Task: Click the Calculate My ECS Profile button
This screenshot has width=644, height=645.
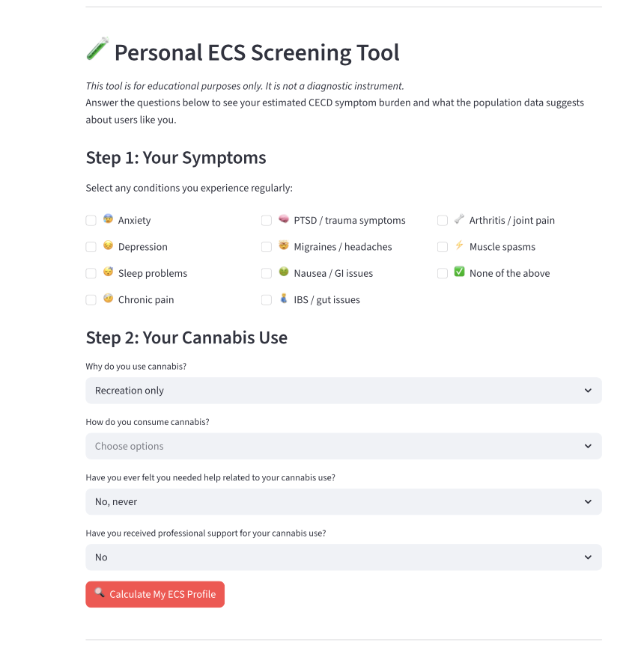Action: 155,593
